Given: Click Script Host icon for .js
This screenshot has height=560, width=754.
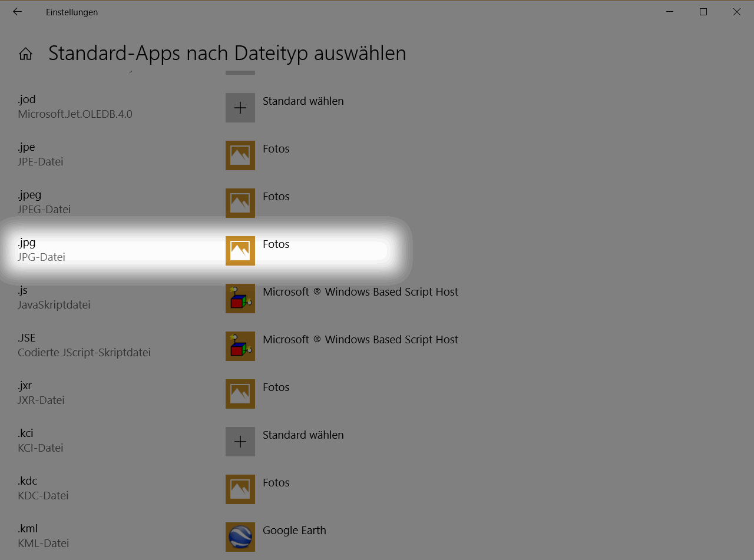Looking at the screenshot, I should (240, 299).
